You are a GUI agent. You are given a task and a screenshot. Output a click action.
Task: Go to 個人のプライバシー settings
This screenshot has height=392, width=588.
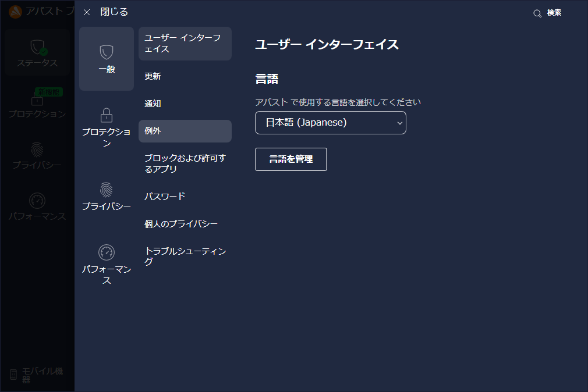(x=185, y=224)
